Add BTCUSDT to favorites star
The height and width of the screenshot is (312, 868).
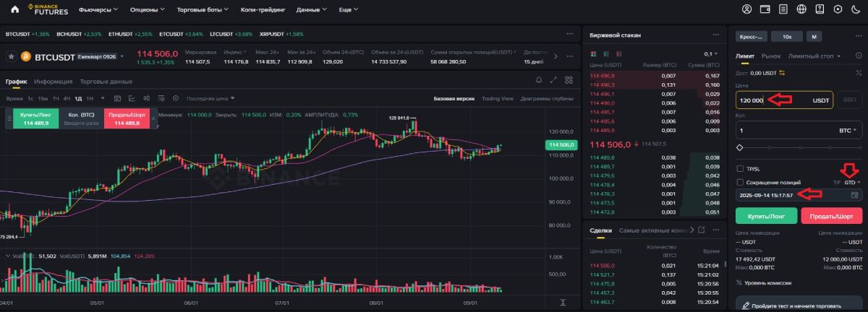pyautogui.click(x=11, y=56)
